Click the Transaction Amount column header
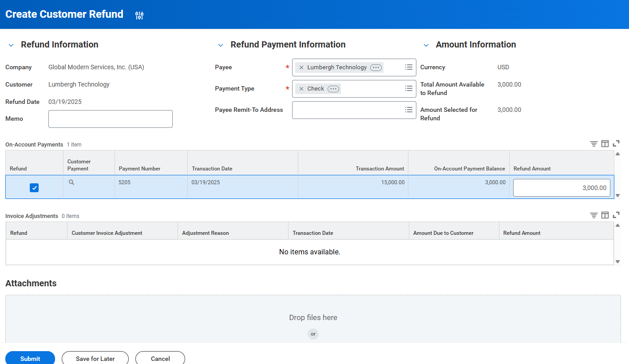 point(353,163)
